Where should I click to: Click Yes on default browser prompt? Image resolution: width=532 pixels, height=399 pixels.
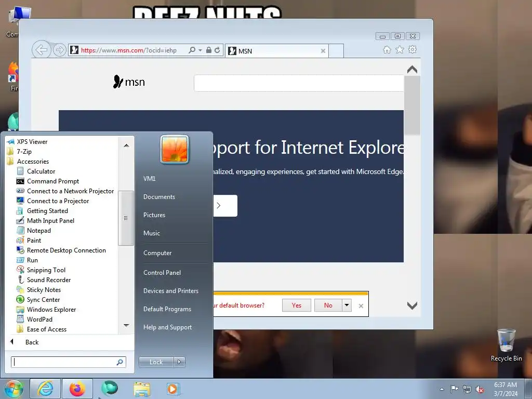(297, 305)
